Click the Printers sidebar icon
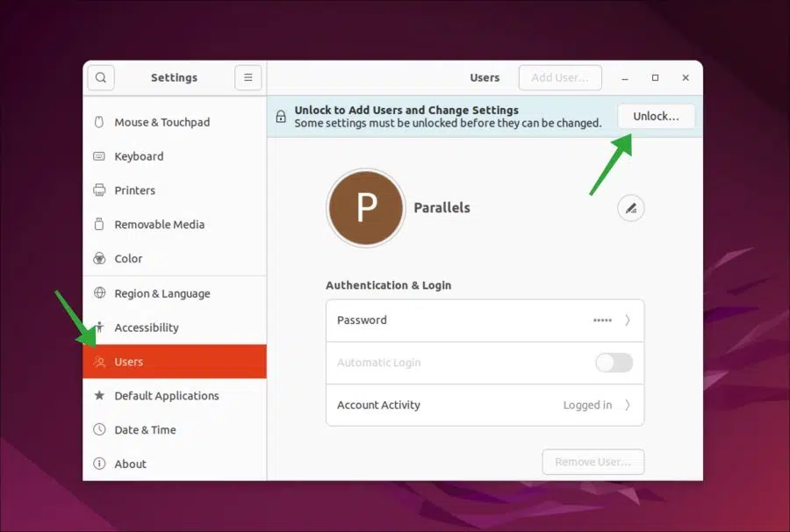Viewport: 790px width, 532px height. [99, 190]
